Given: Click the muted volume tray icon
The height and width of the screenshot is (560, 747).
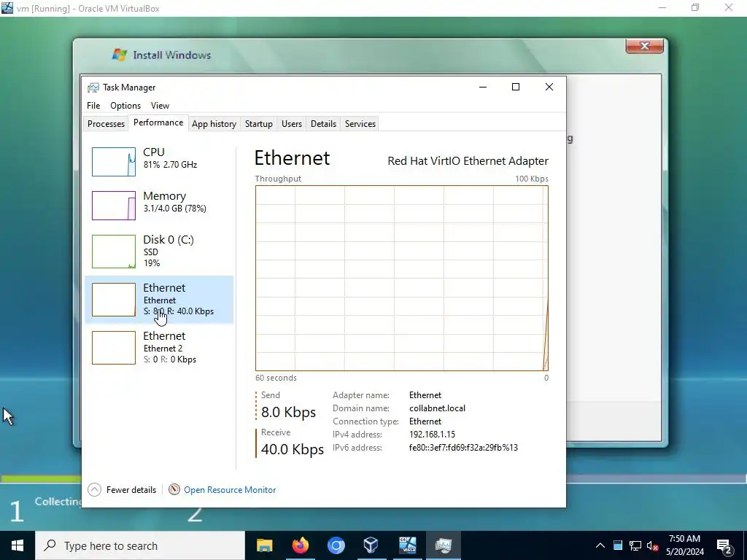Looking at the screenshot, I should 653,545.
